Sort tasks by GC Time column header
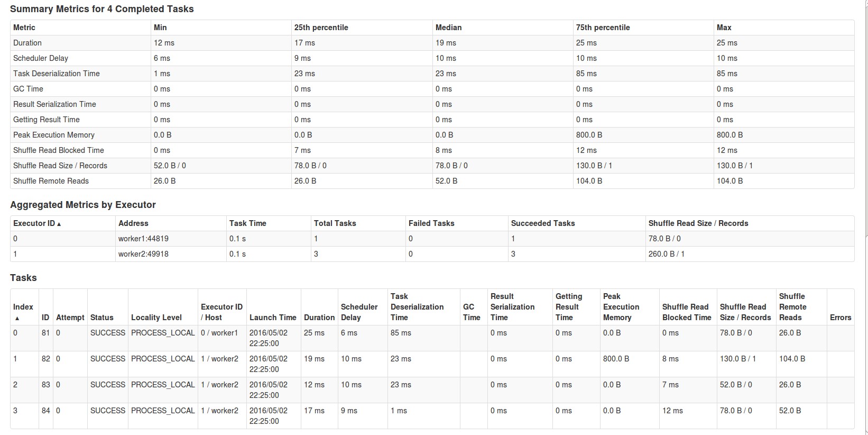The width and height of the screenshot is (868, 435). point(472,312)
